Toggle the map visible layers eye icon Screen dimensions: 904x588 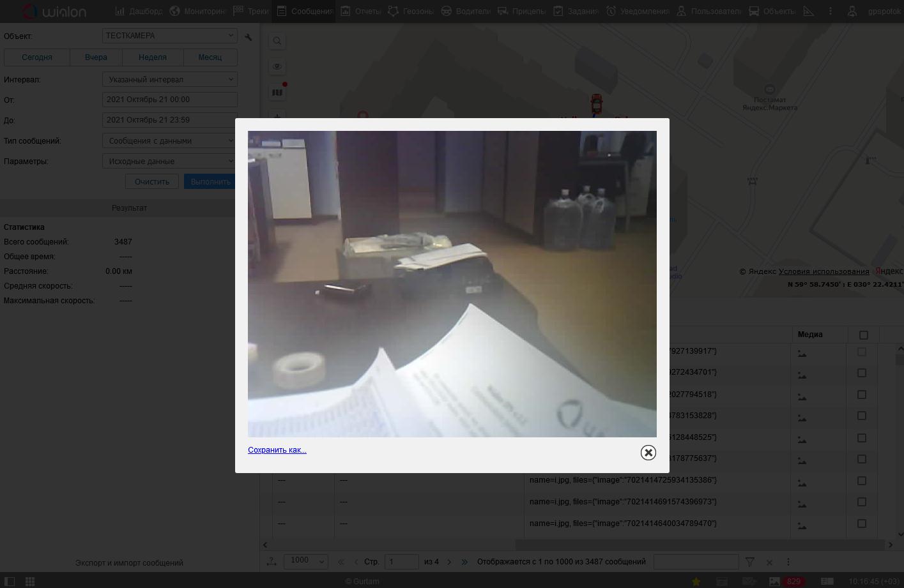[x=277, y=66]
